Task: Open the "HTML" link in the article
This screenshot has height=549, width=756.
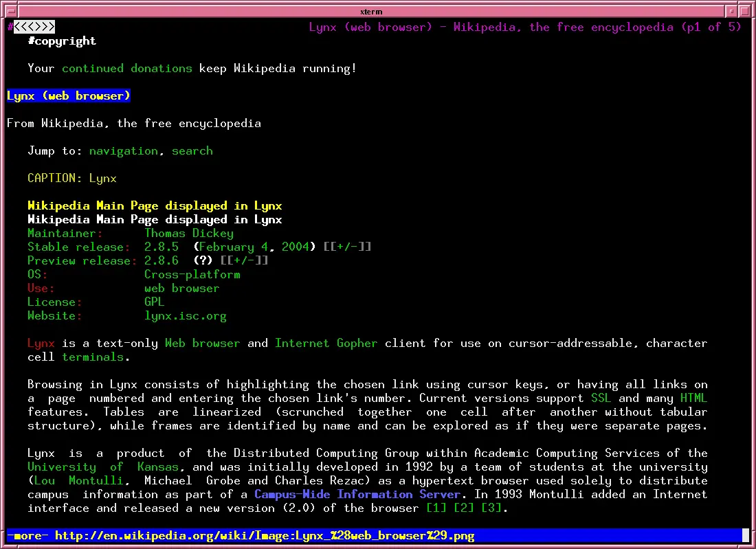Action: [x=693, y=398]
